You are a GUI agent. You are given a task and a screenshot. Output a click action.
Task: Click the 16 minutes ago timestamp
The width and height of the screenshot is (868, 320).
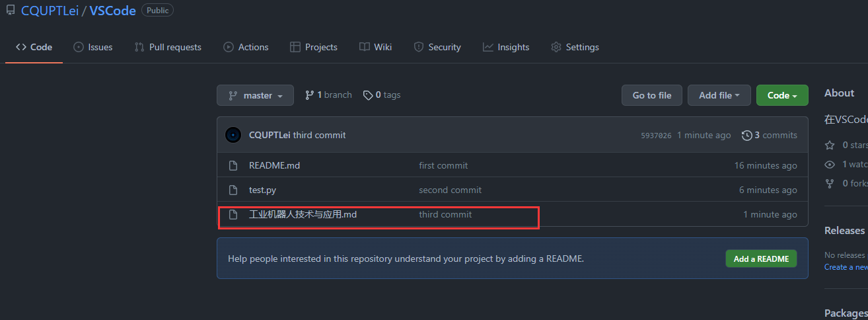click(x=766, y=165)
